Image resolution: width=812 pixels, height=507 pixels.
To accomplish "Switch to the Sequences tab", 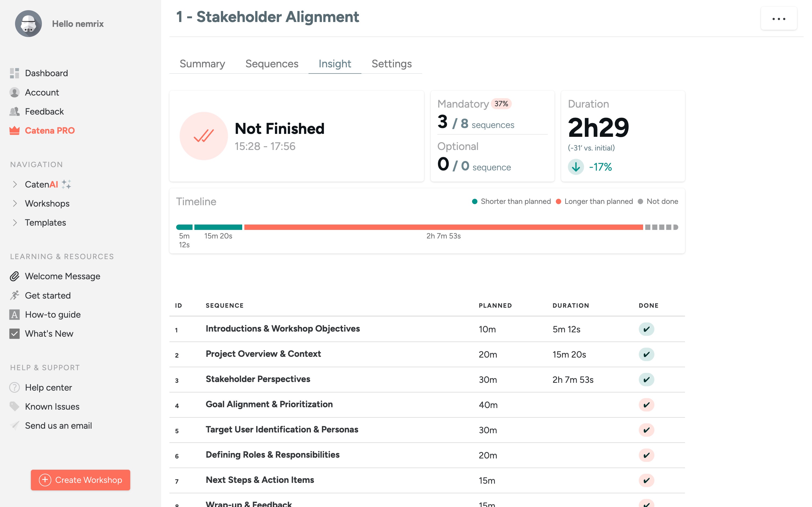I will [x=272, y=64].
